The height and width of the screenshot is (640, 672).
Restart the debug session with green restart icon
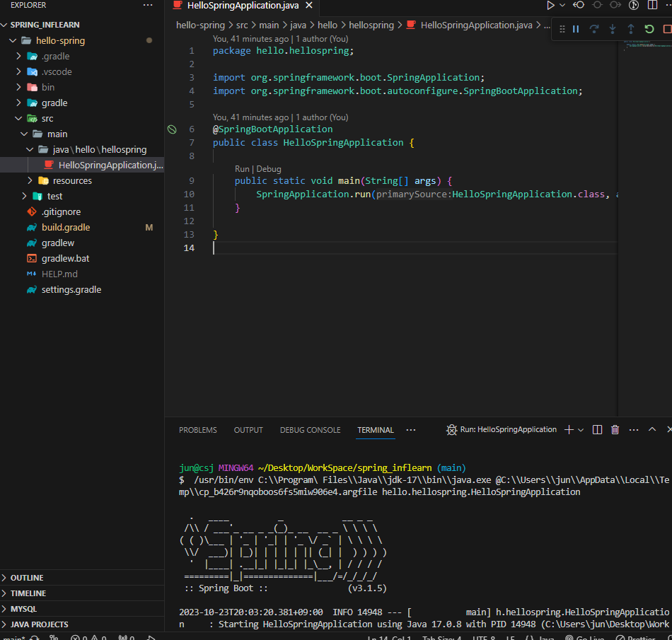tap(649, 30)
